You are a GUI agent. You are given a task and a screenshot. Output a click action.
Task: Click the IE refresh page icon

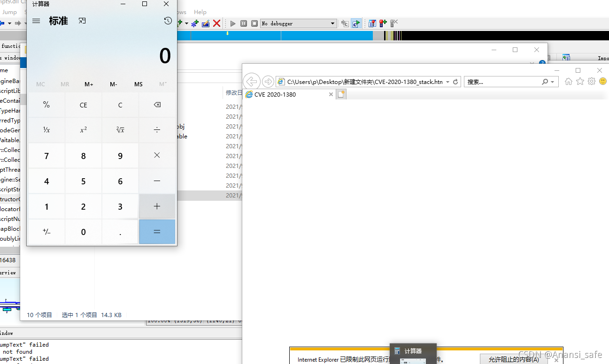click(455, 82)
